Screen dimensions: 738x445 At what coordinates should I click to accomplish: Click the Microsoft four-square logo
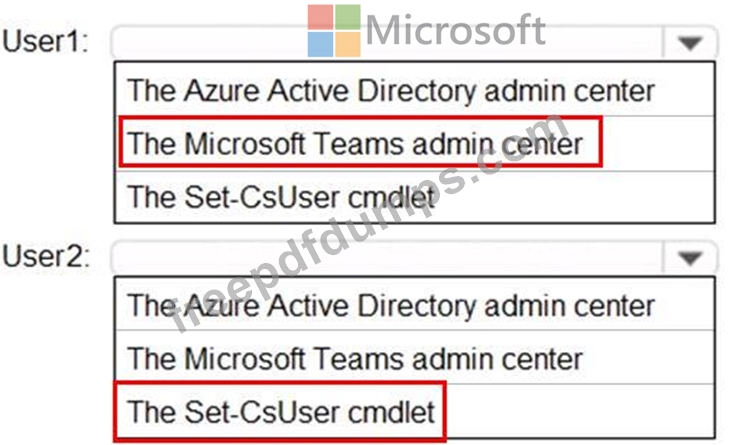point(333,30)
